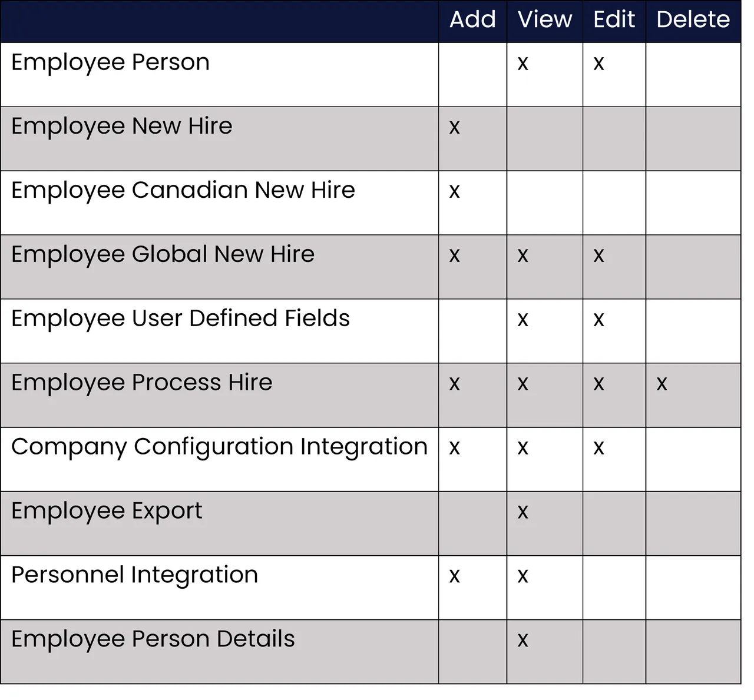
Task: Click Add x for Personnel Integration
Action: 454,576
